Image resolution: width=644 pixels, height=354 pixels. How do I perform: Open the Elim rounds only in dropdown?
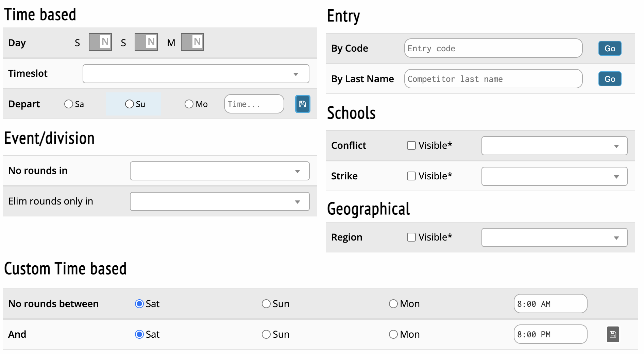[x=220, y=201]
